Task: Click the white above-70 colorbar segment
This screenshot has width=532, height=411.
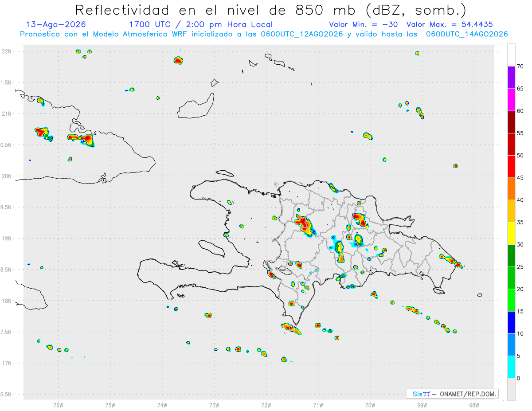Action: click(x=511, y=55)
